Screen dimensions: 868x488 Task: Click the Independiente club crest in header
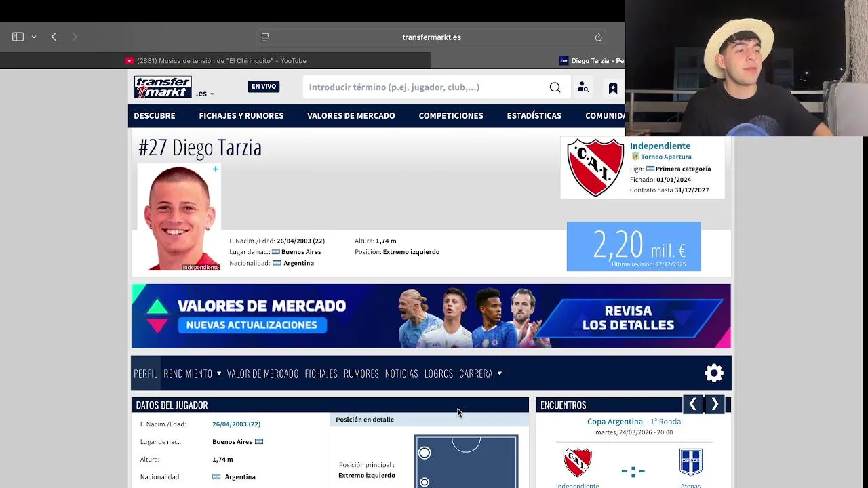point(595,167)
